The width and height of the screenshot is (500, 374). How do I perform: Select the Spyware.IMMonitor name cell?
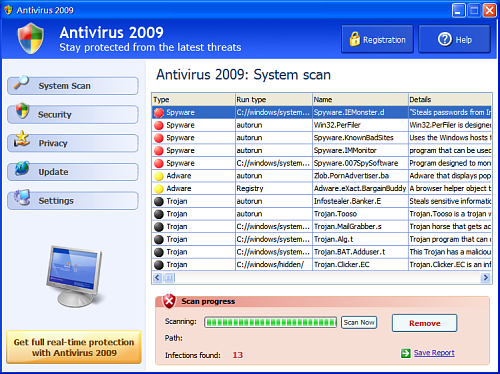point(360,150)
